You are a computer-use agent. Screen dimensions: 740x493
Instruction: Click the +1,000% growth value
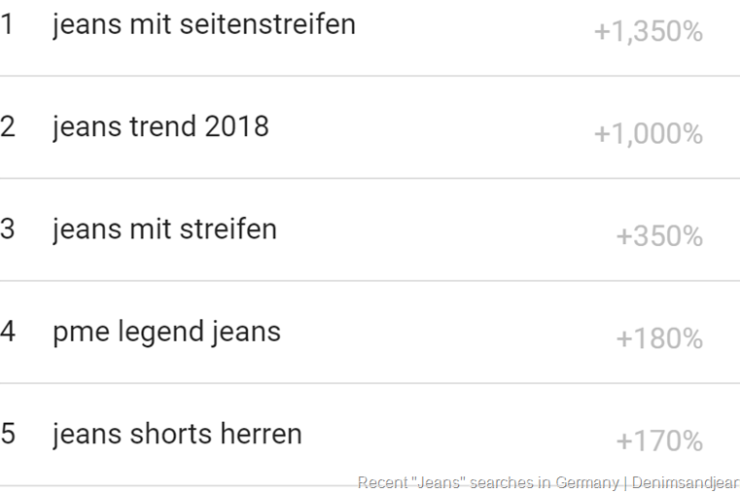pos(648,134)
